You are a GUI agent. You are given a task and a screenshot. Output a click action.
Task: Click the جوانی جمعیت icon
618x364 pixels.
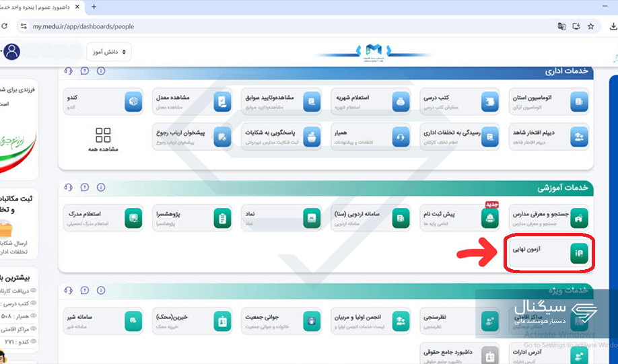click(x=312, y=321)
